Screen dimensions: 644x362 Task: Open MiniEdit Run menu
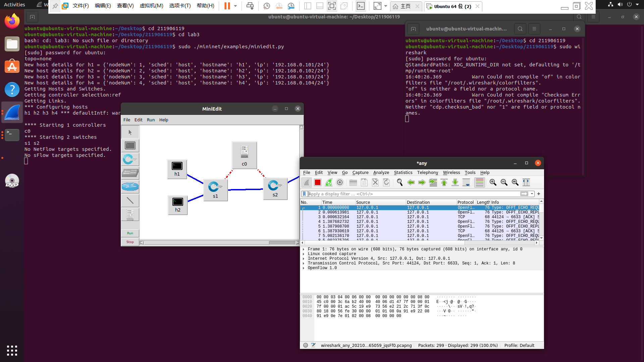click(151, 120)
